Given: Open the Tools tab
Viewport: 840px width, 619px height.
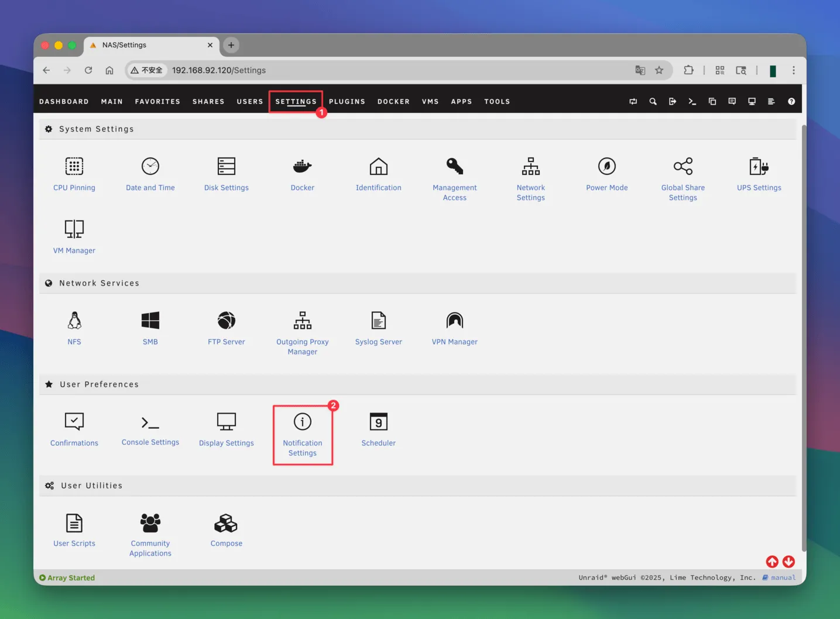Looking at the screenshot, I should 497,101.
